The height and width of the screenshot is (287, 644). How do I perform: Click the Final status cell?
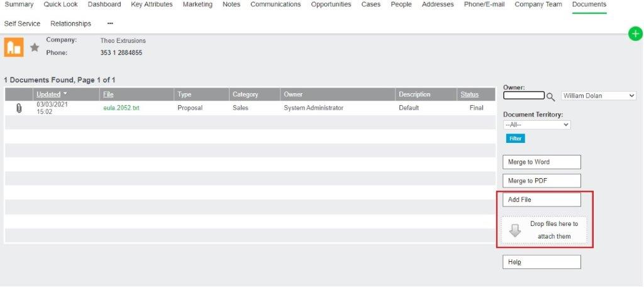477,108
